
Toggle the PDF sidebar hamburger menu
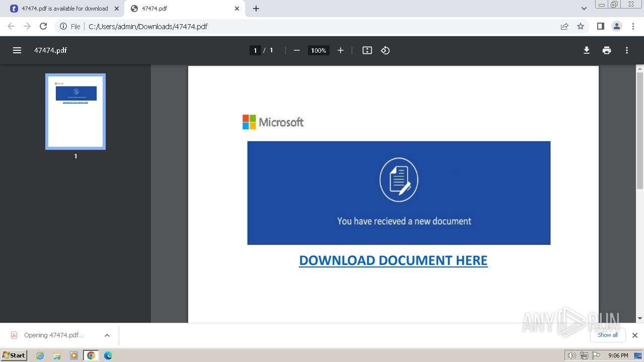point(17,50)
